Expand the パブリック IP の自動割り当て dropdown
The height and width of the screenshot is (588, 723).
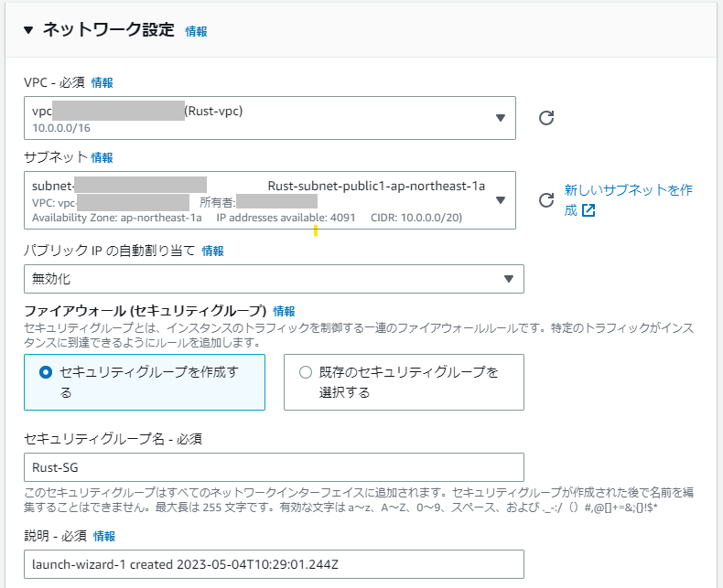pyautogui.click(x=508, y=279)
